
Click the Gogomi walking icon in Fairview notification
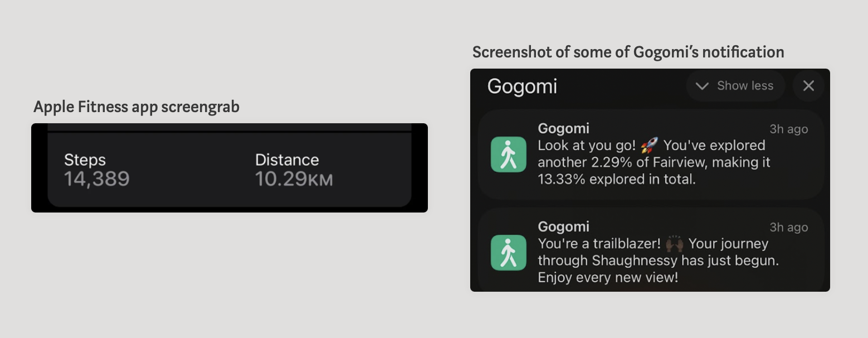coord(508,154)
